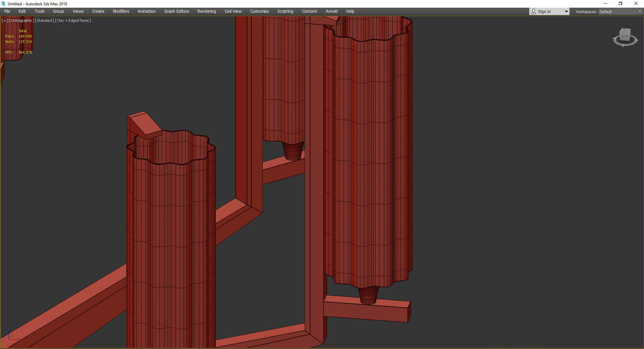
Task: Click the Untitled - Autodesk 3ds Max 2018 title
Action: click(38, 4)
